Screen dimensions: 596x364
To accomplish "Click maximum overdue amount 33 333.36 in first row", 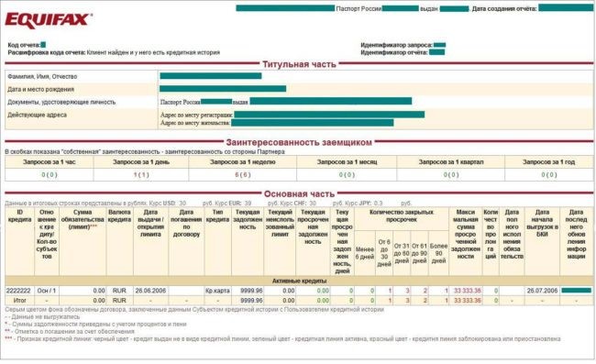I will pos(467,291).
